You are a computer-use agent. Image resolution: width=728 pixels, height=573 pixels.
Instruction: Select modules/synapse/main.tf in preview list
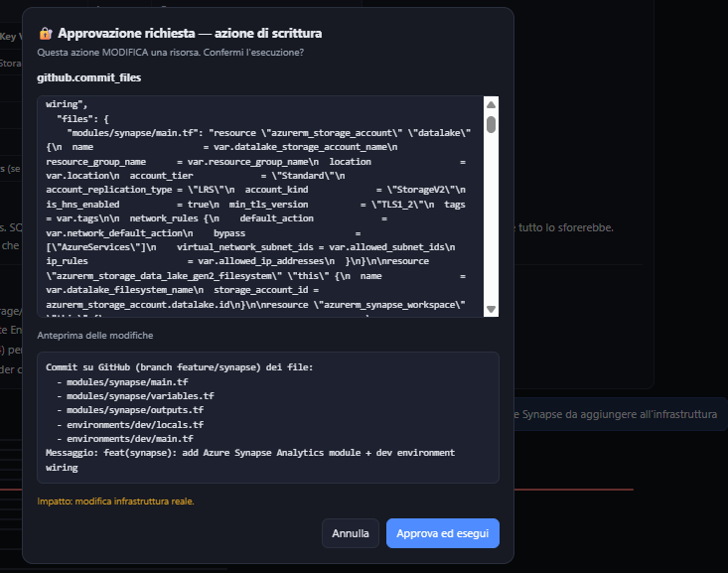point(127,382)
